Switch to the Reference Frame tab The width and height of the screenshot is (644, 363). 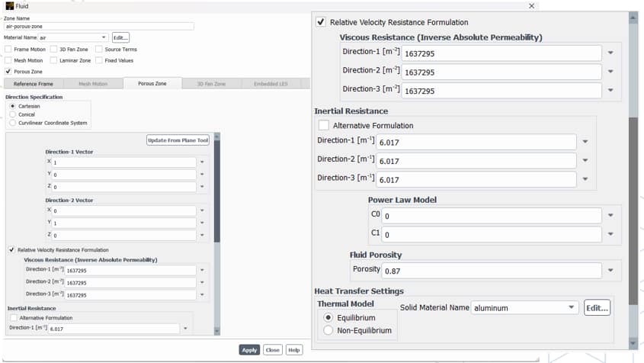(x=33, y=84)
